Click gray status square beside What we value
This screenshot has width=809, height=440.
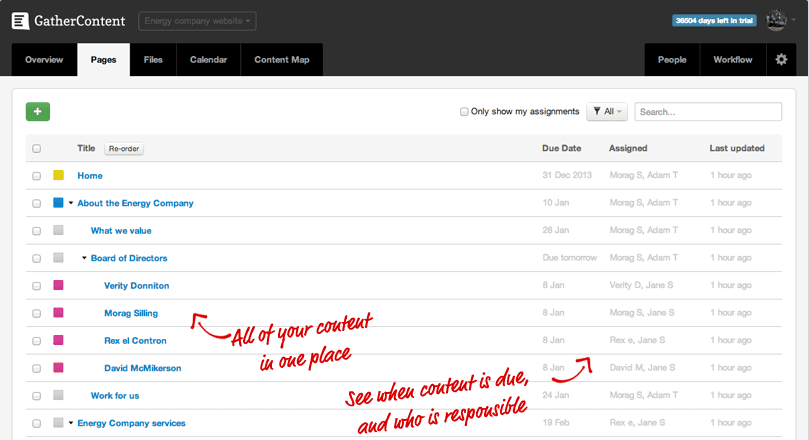[x=58, y=231]
